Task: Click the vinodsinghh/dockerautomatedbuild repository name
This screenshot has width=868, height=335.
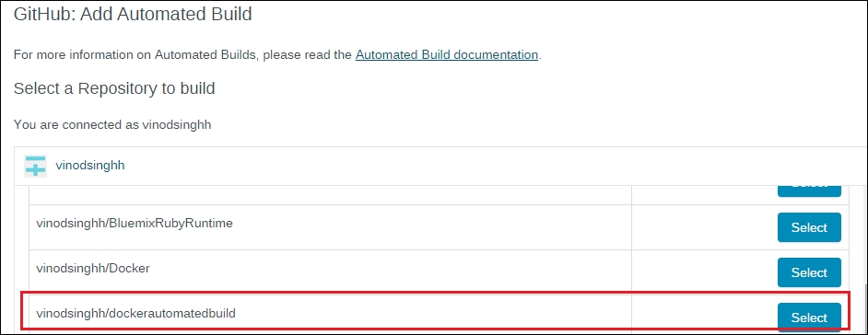Action: (136, 314)
